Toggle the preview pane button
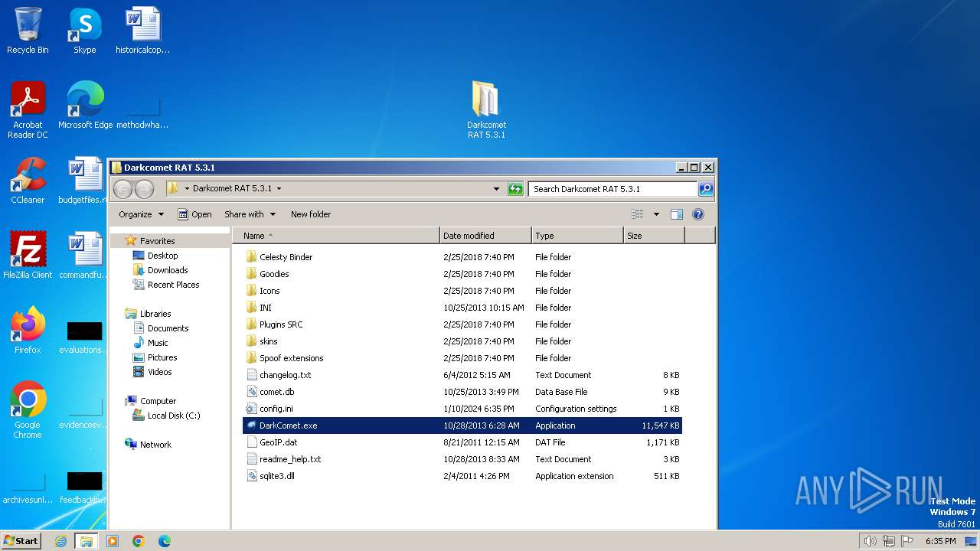 676,214
